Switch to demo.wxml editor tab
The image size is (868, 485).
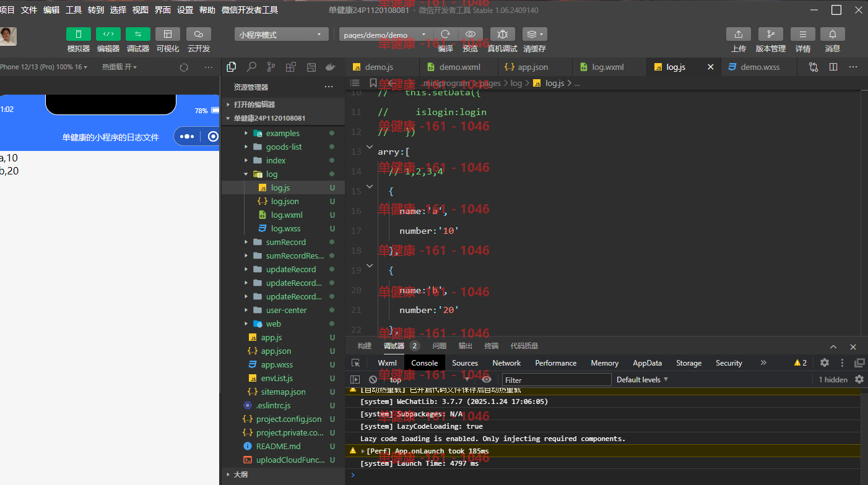tap(458, 67)
